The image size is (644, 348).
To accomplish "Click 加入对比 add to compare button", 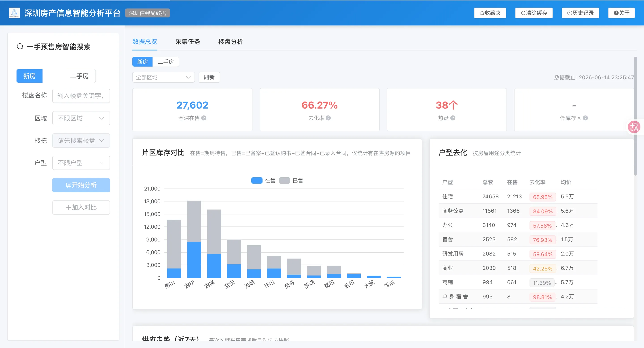I will 81,208.
